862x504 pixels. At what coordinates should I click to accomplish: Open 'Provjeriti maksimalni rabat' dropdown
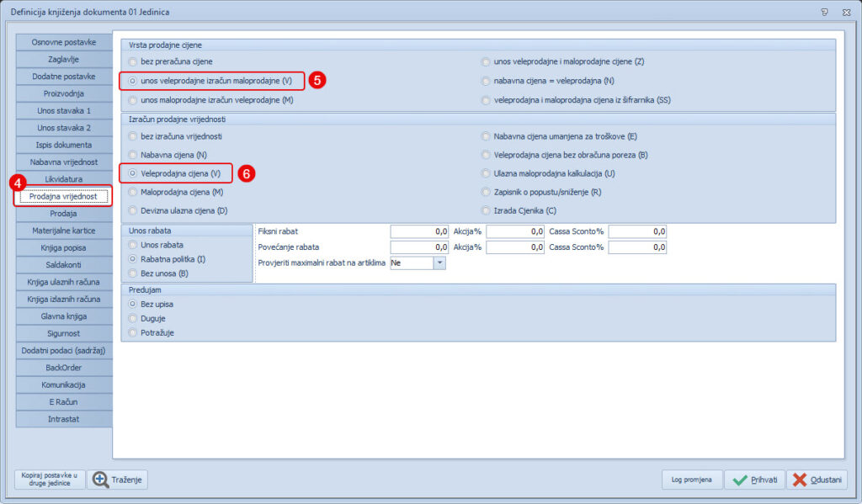[x=439, y=263]
